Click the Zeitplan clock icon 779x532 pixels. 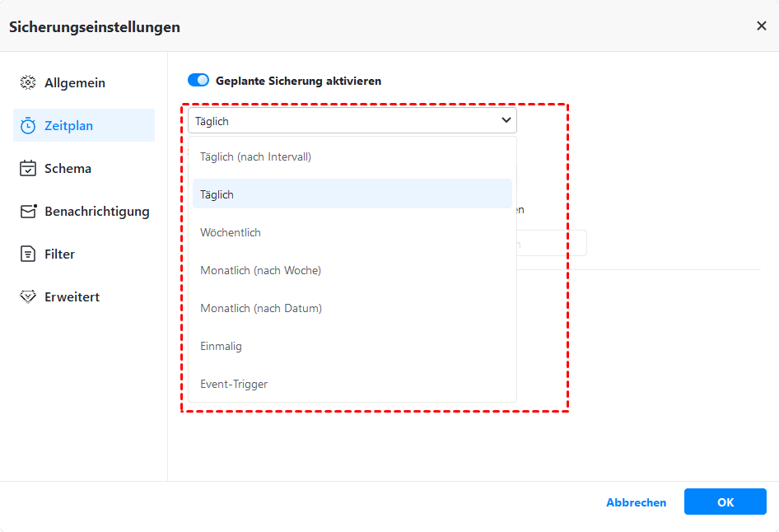click(x=28, y=126)
